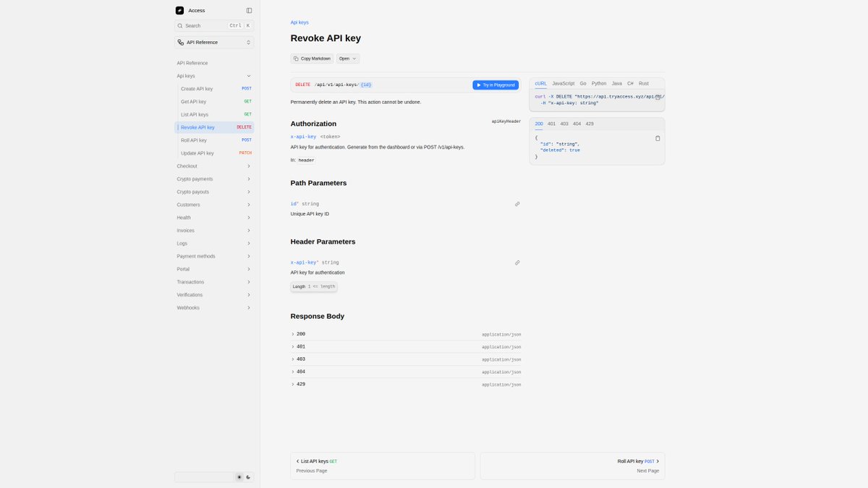The width and height of the screenshot is (868, 488).
Task: Expand the Webhooks group
Action: [214, 308]
